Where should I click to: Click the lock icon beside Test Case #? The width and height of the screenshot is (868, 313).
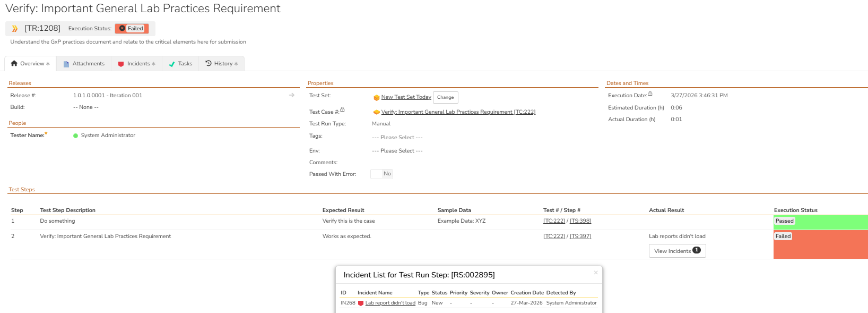(343, 109)
